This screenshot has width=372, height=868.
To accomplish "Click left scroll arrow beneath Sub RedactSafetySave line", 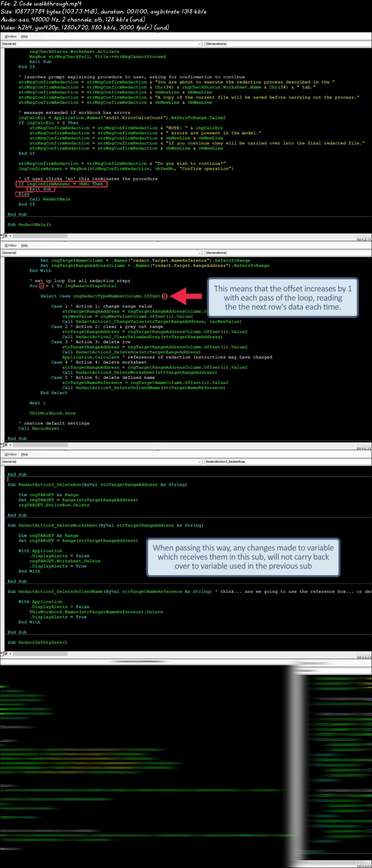I will (x=11, y=654).
